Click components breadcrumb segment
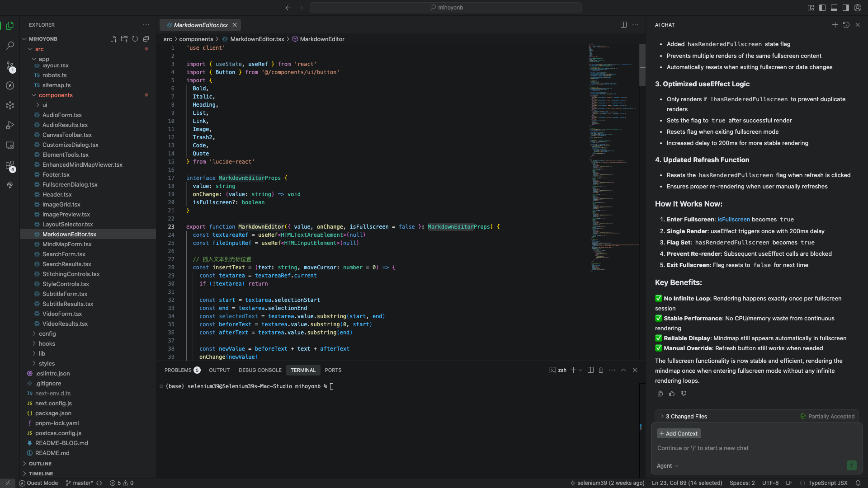The height and width of the screenshot is (488, 868). [x=196, y=39]
